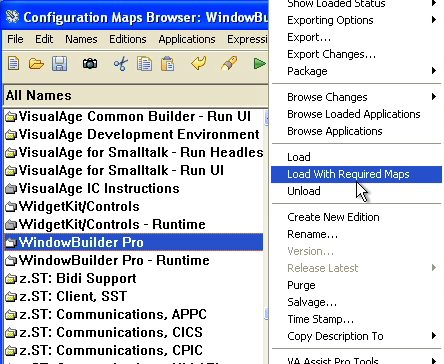444x364 pixels.
Task: Click the highlighter inspect toolbar icon
Action: point(229,63)
